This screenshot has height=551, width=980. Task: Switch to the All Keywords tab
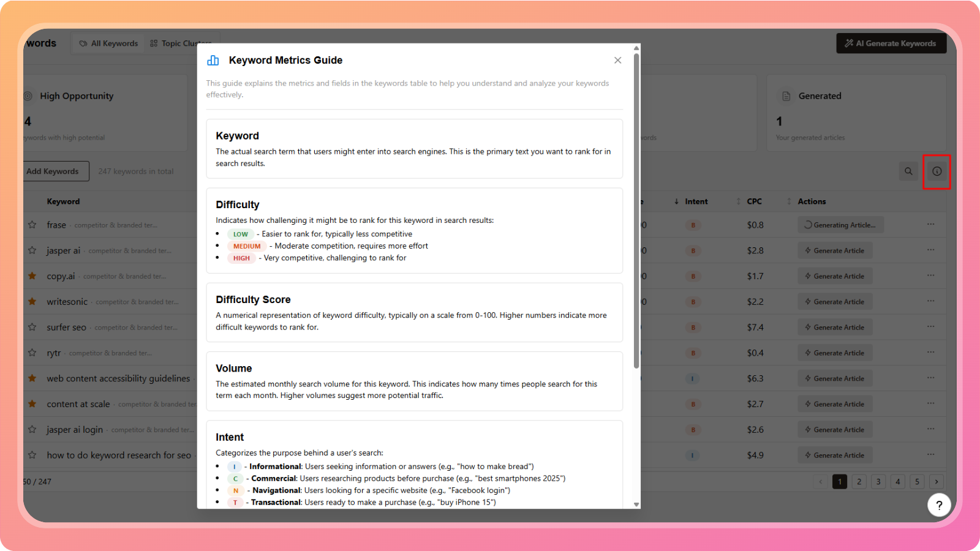[x=109, y=43]
